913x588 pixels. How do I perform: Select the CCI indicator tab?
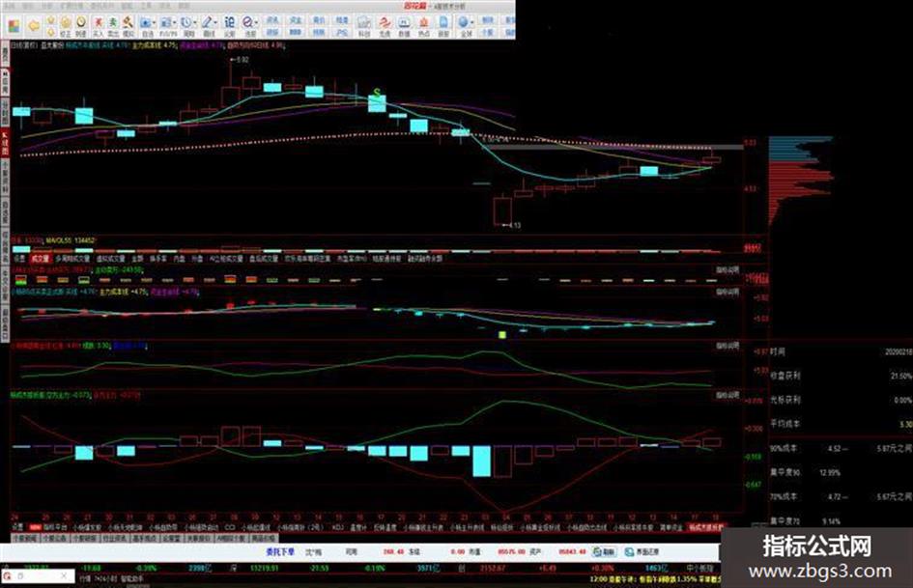point(230,527)
